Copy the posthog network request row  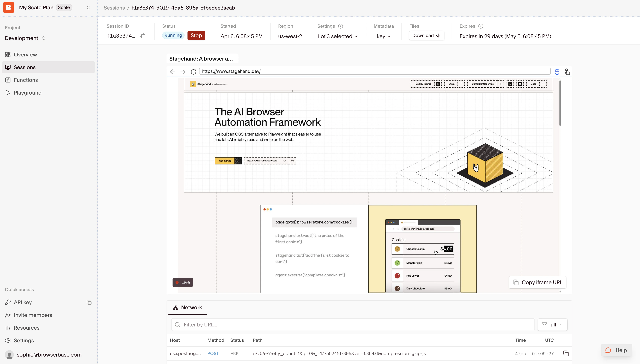click(x=566, y=353)
